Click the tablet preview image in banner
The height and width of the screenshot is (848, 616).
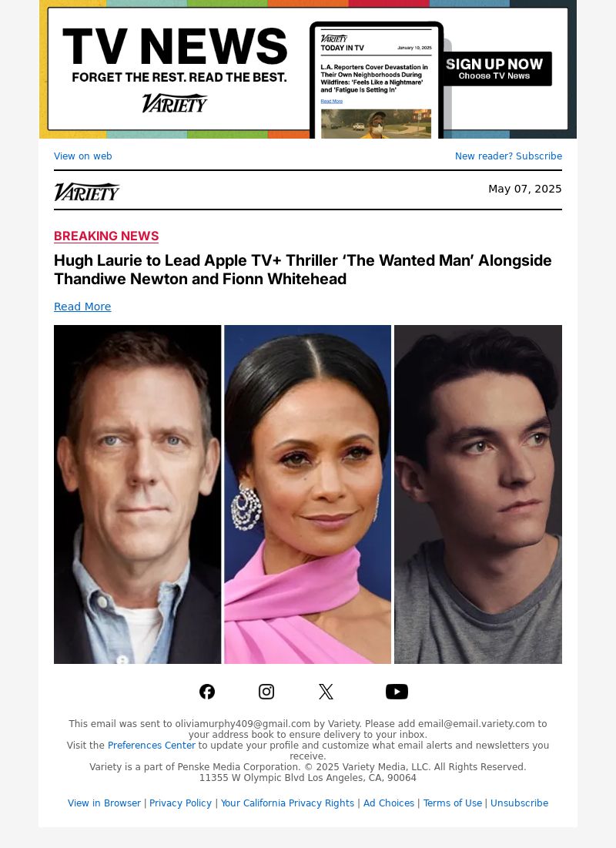(x=377, y=81)
